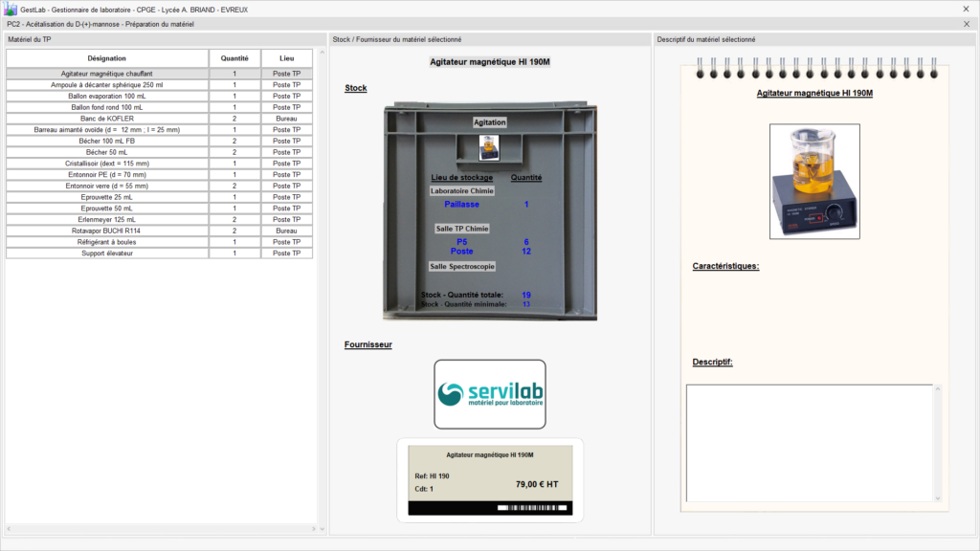The height and width of the screenshot is (551, 980).
Task: Click the Servilab supplier logo
Action: (x=490, y=394)
